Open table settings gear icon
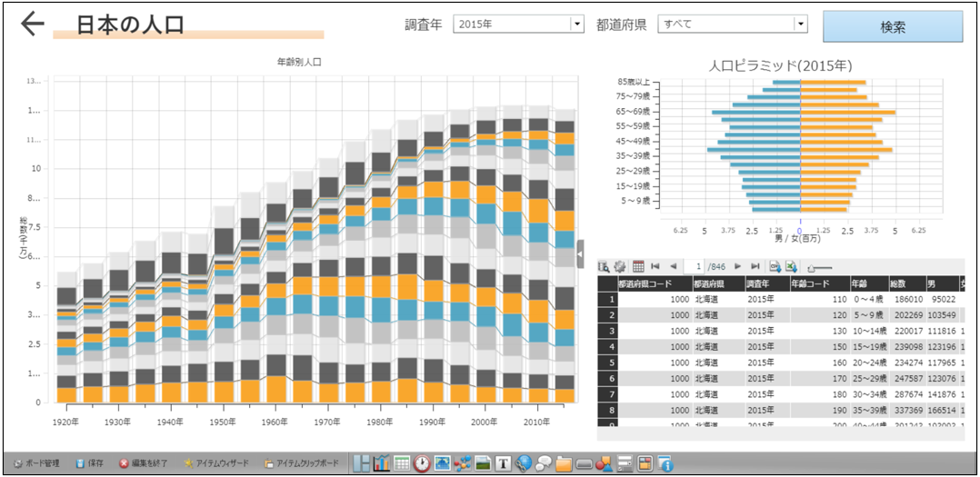The width and height of the screenshot is (980, 477). coord(620,266)
